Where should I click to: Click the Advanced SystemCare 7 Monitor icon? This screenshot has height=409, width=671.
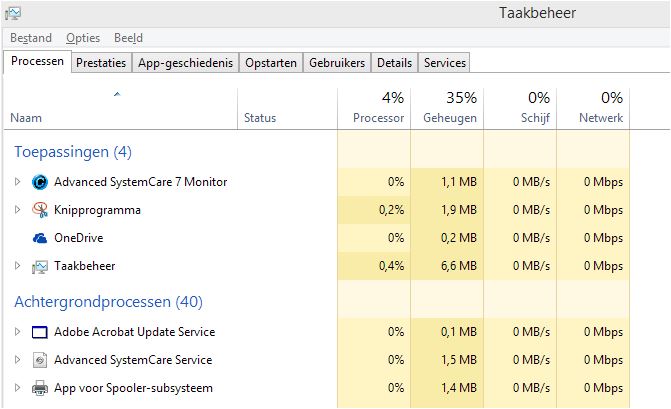click(x=40, y=182)
